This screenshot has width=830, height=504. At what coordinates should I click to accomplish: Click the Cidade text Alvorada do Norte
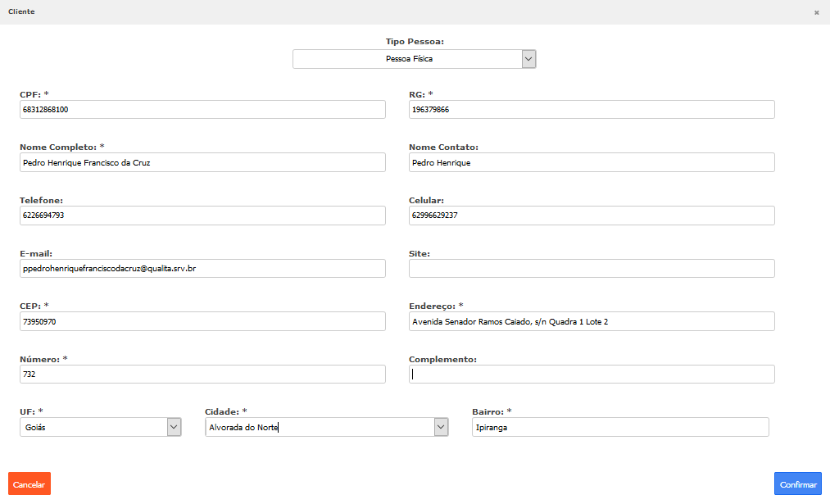point(243,427)
